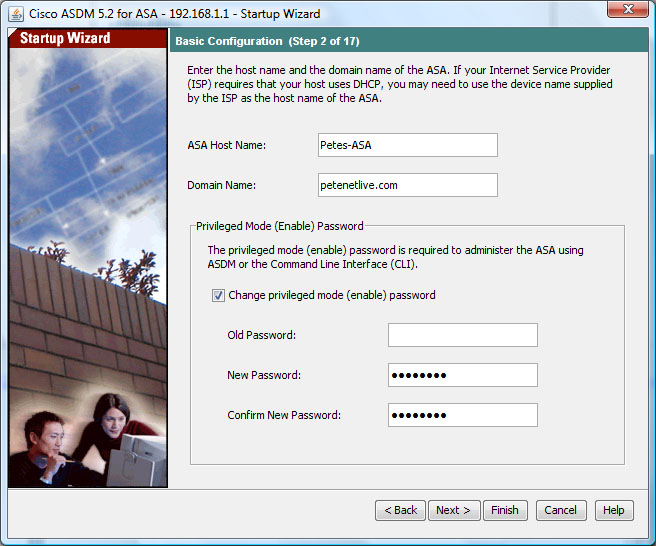
Task: Click the red "Startup Wizard" banner title
Action: tap(65, 38)
